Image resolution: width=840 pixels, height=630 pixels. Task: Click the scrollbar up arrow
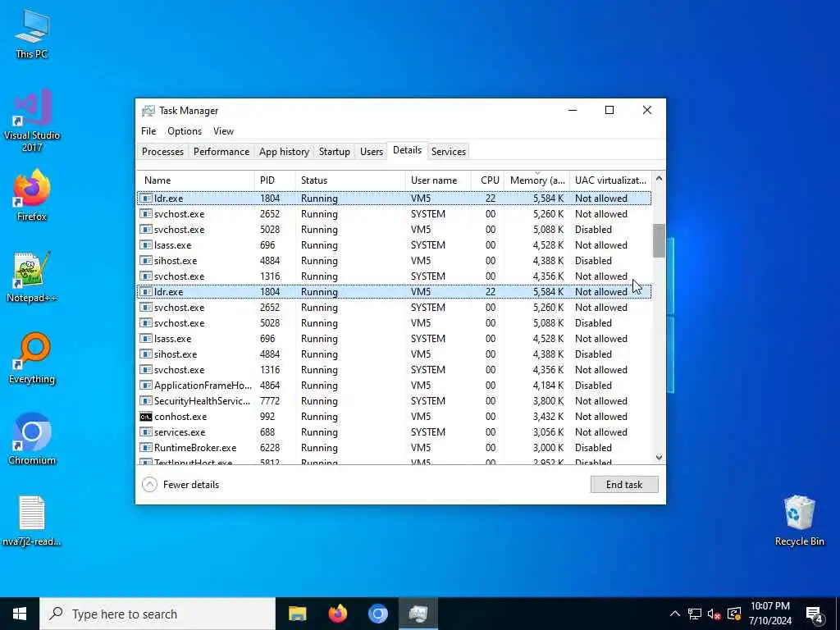(659, 178)
